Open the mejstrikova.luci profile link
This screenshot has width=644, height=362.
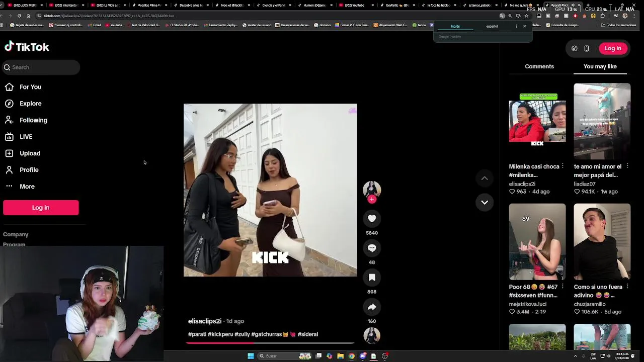tap(527, 304)
